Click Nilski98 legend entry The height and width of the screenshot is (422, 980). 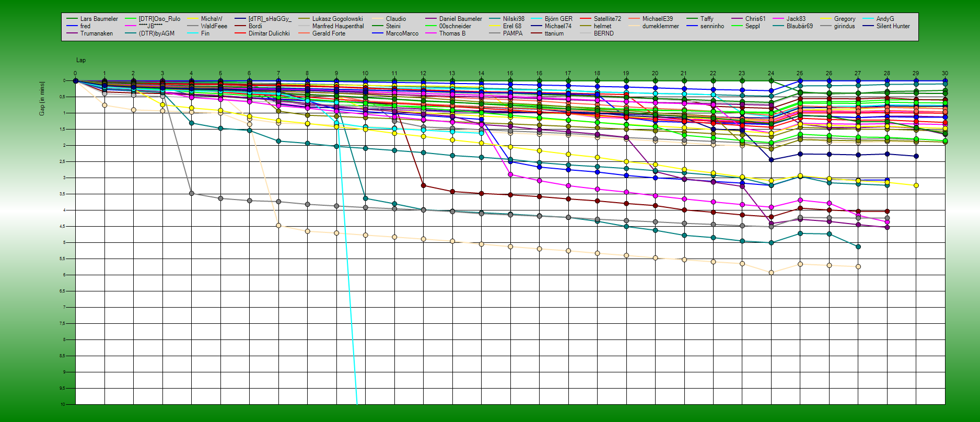[x=514, y=19]
